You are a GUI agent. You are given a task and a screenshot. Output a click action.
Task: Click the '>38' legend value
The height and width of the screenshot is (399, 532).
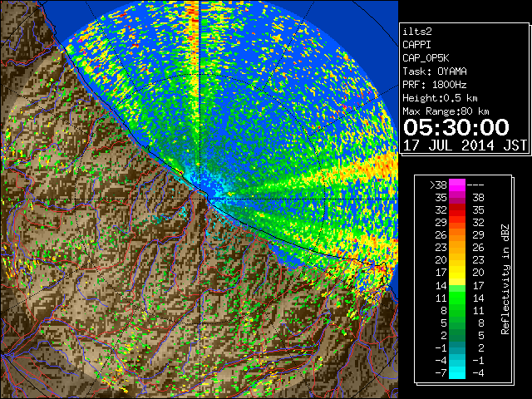(438, 185)
